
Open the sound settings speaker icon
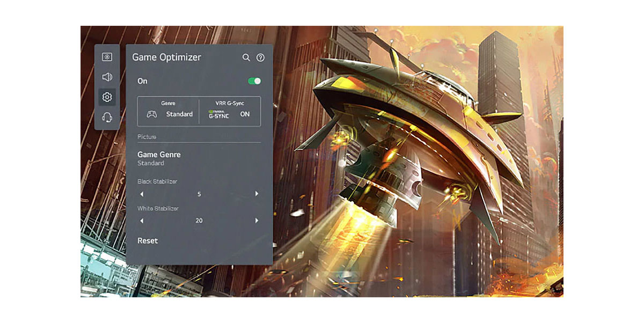click(107, 77)
